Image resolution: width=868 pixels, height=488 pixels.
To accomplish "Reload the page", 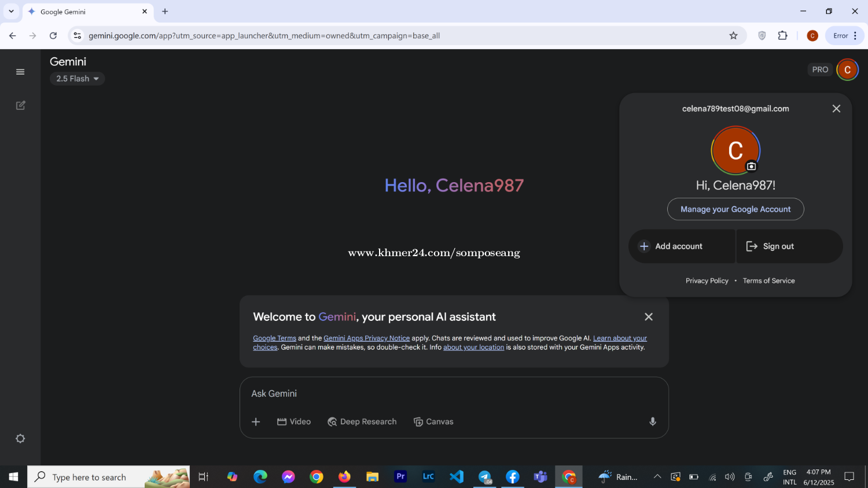I will point(53,36).
